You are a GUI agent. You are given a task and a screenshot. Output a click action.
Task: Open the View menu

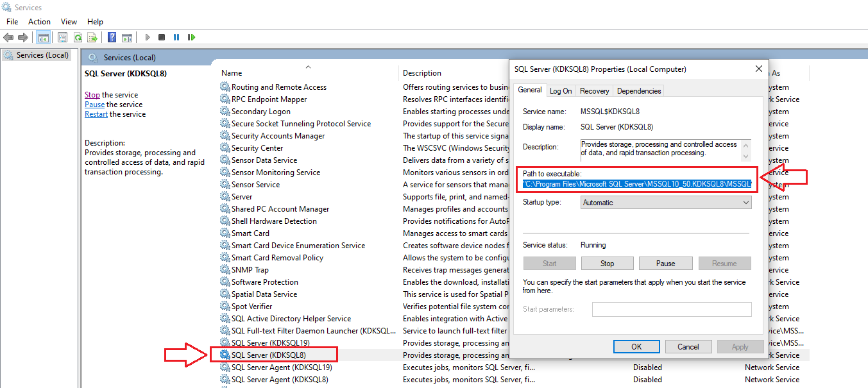coord(69,22)
